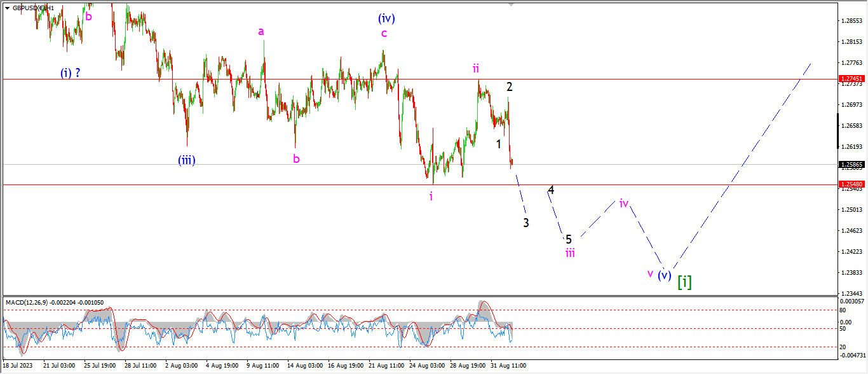Click the 1.23833 value on price axis
The height and width of the screenshot is (374, 868).
tap(851, 272)
